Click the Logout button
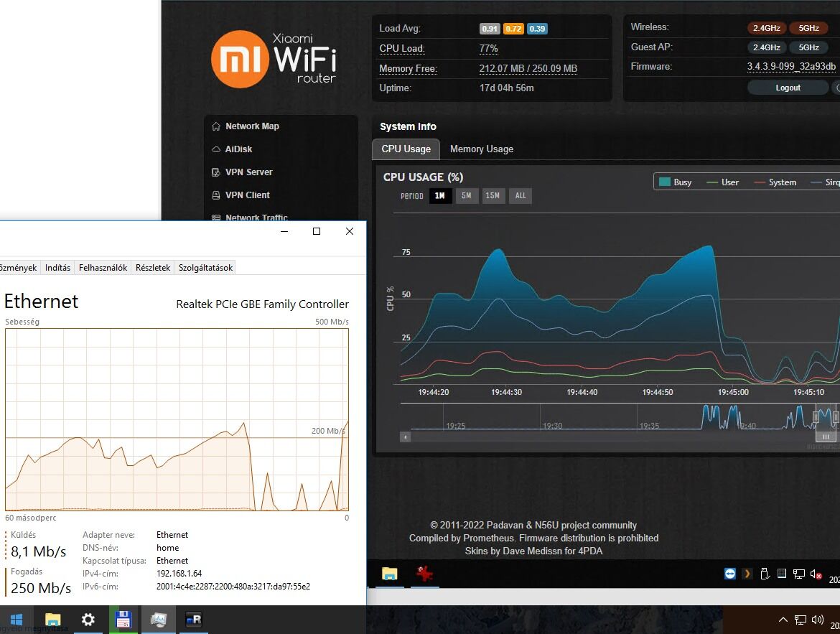 pyautogui.click(x=788, y=88)
